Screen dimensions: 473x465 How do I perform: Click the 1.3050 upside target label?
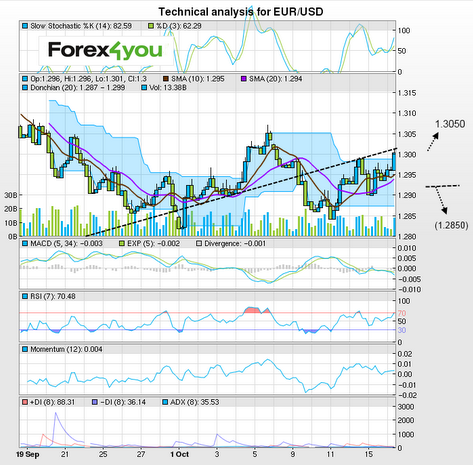click(x=450, y=124)
